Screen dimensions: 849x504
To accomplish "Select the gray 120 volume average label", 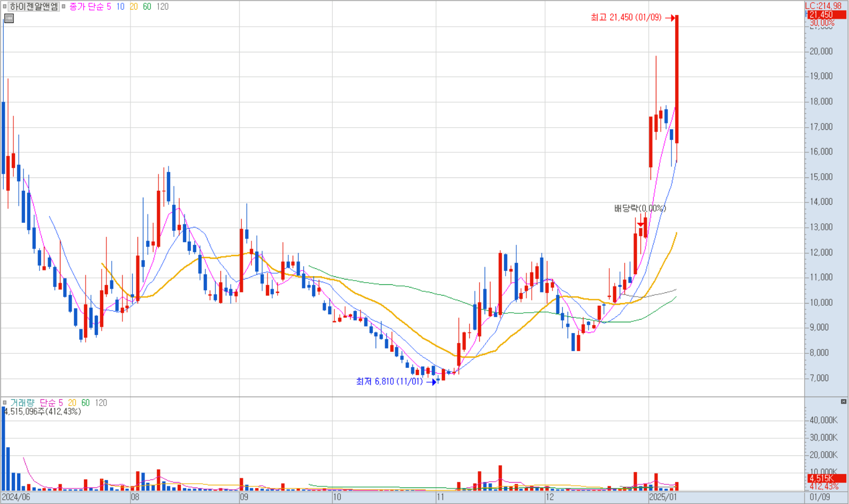I will tap(101, 402).
